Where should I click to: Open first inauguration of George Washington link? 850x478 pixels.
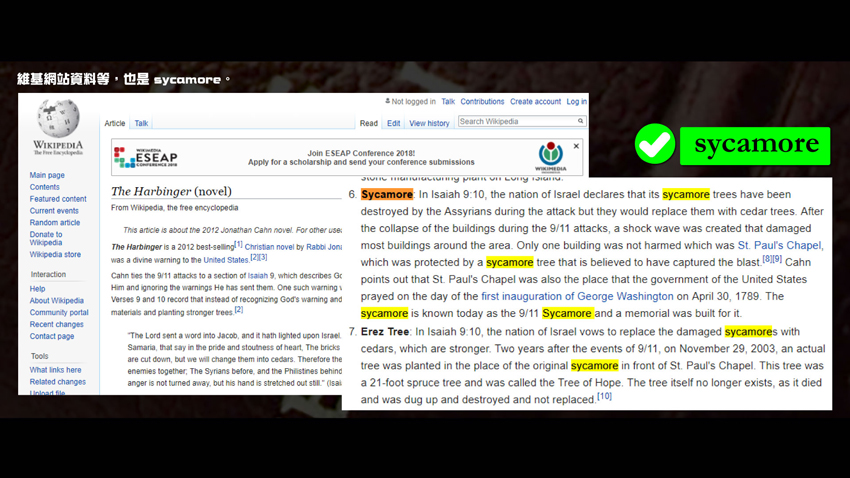pos(577,296)
